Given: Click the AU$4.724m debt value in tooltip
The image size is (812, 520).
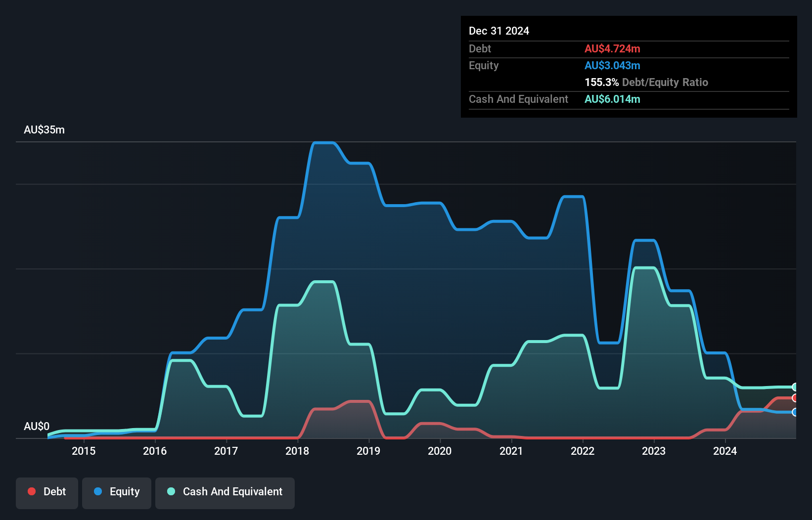Looking at the screenshot, I should (612, 48).
